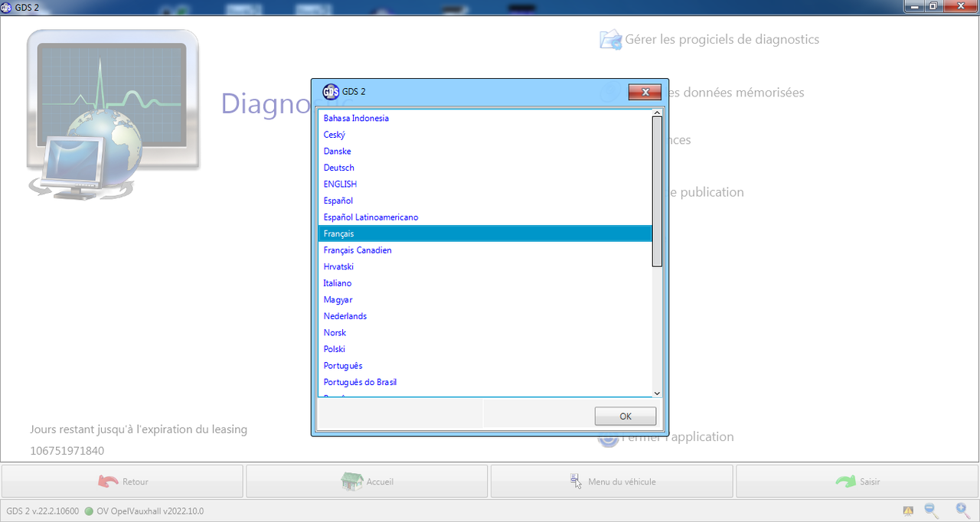Open Gérer les progiciels de diagnostics link

point(722,39)
